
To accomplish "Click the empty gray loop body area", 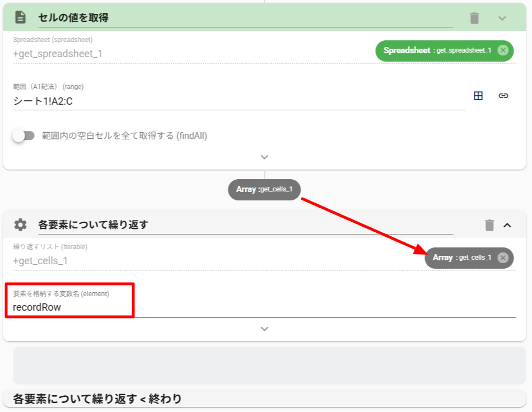I will (x=269, y=366).
